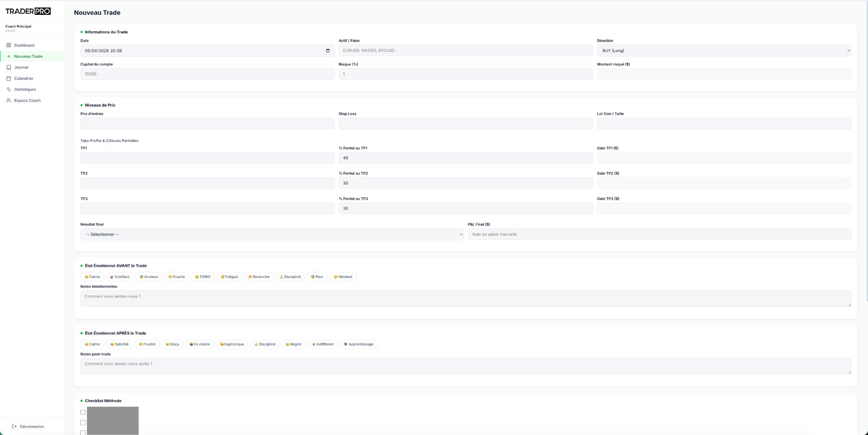Click the Déconnexion logout icon
Image resolution: width=868 pixels, height=435 pixels.
click(x=14, y=426)
